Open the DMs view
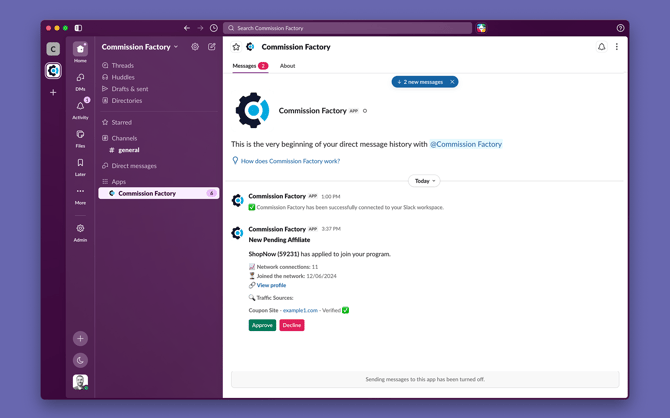This screenshot has height=418, width=670. [80, 82]
